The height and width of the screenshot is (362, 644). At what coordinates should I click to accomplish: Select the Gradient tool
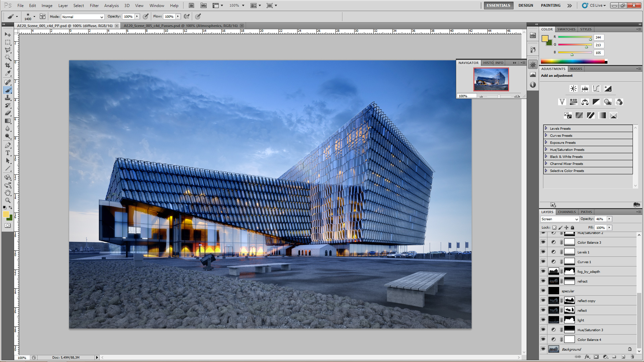click(x=8, y=121)
